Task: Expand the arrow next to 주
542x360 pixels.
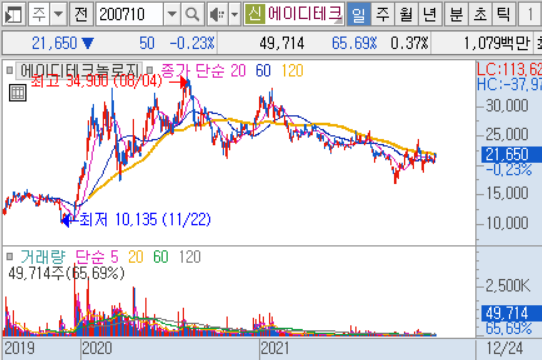Action: pos(58,14)
